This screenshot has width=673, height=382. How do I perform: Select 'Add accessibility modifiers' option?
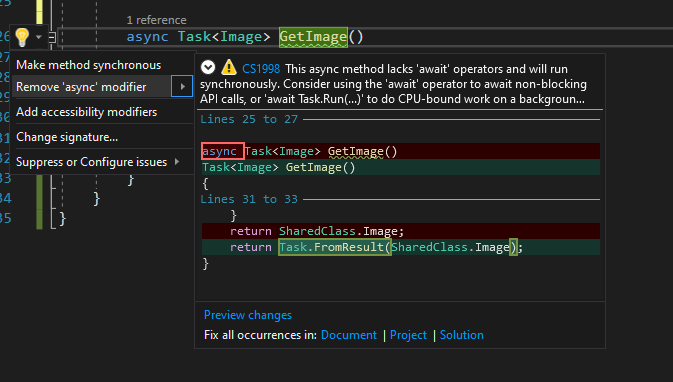pos(86,112)
